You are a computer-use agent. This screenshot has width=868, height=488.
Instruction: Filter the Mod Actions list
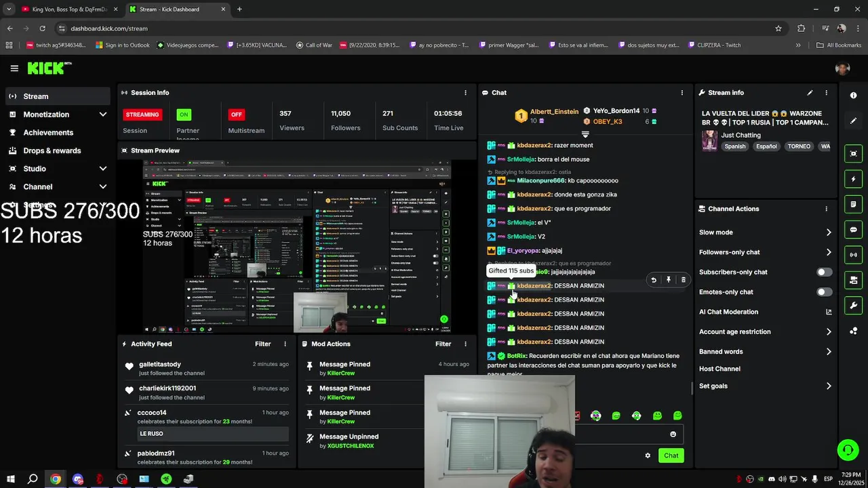tap(443, 344)
